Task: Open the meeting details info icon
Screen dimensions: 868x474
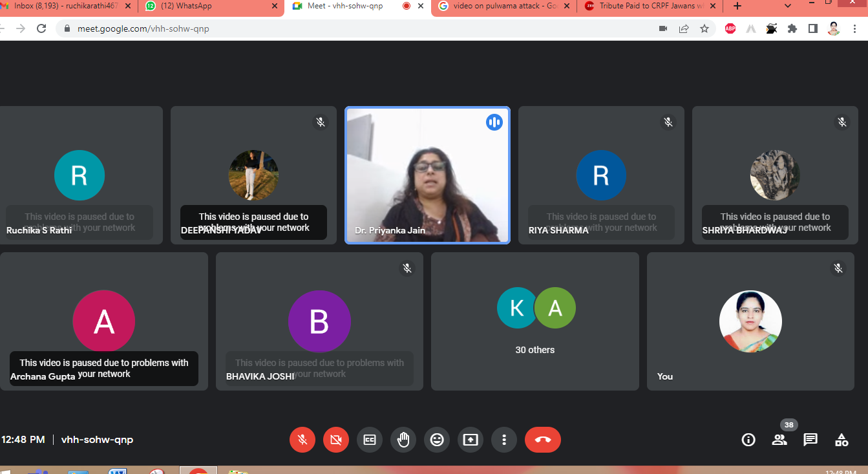Action: pos(748,440)
